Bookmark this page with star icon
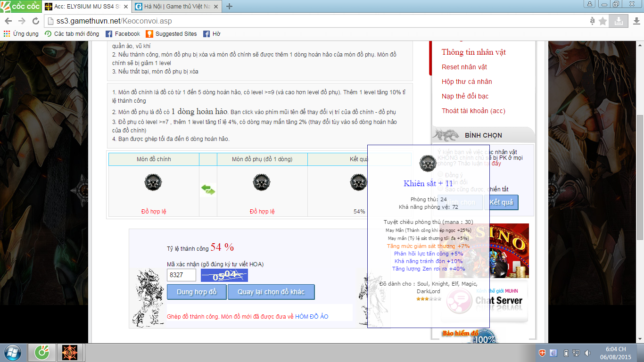The width and height of the screenshot is (644, 362). coord(603,21)
